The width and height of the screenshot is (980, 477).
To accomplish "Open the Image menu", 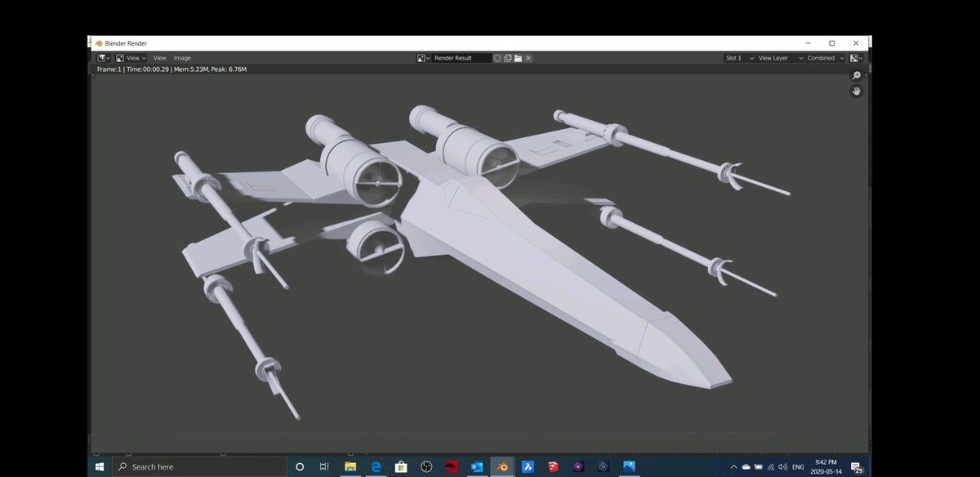I will point(182,58).
